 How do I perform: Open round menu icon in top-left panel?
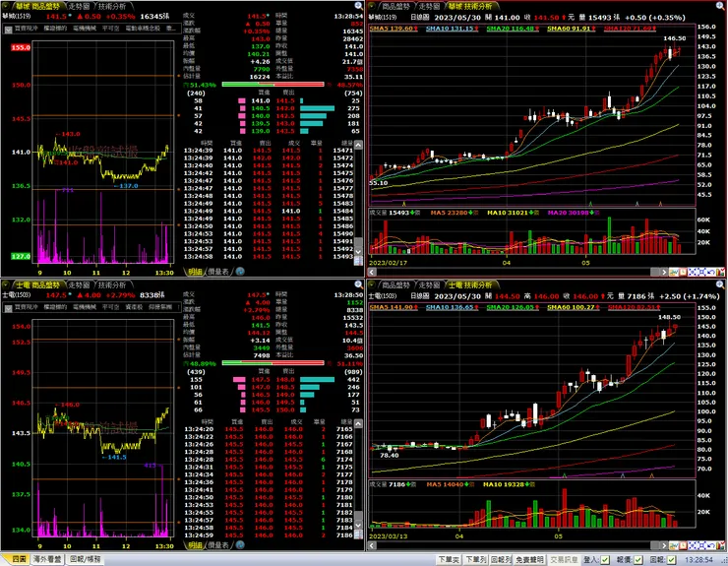click(x=6, y=6)
